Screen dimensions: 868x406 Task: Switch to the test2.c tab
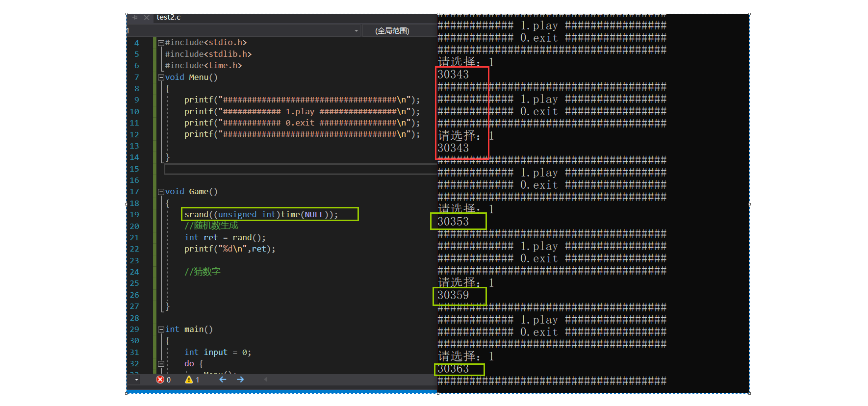(x=168, y=17)
